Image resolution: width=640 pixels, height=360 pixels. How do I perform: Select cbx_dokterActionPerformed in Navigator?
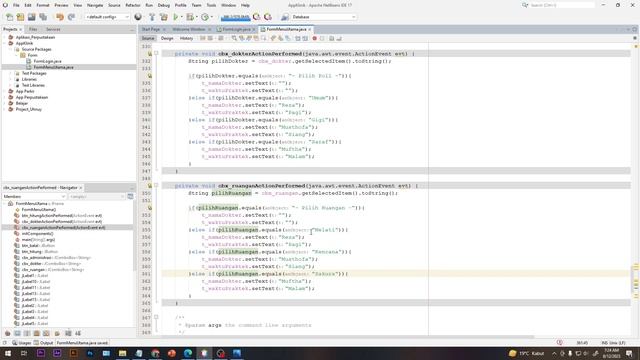pyautogui.click(x=61, y=221)
